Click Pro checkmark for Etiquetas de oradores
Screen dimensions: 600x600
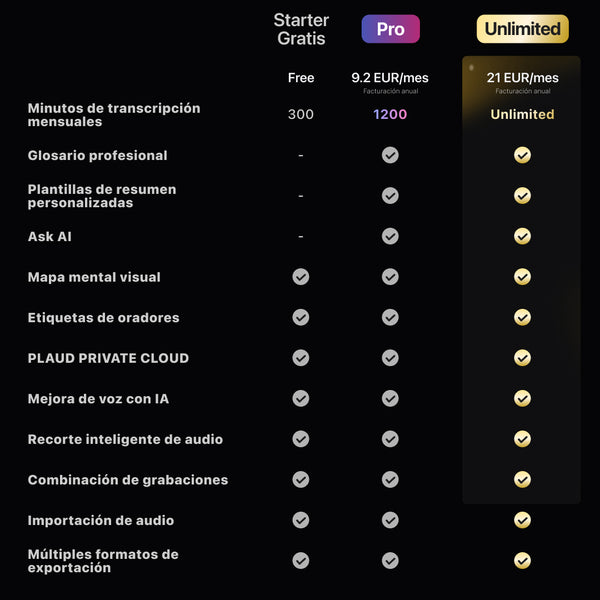390,317
